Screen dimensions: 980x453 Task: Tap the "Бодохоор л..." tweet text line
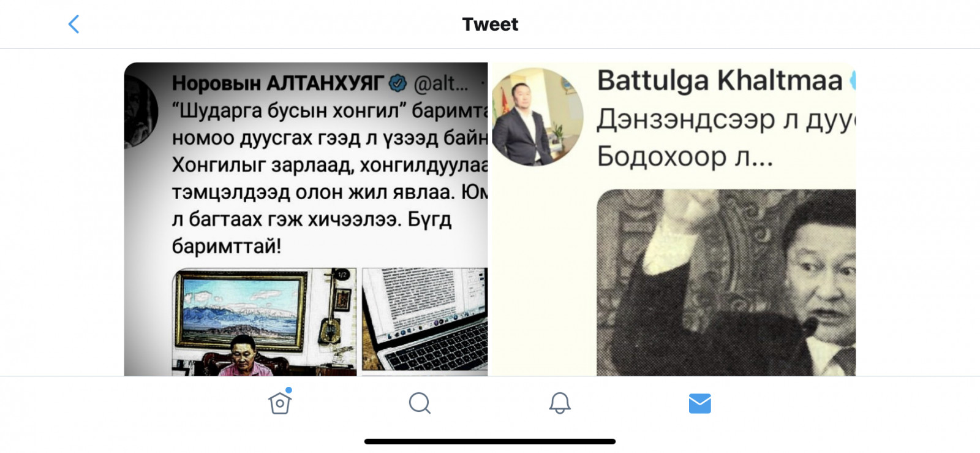tap(685, 157)
